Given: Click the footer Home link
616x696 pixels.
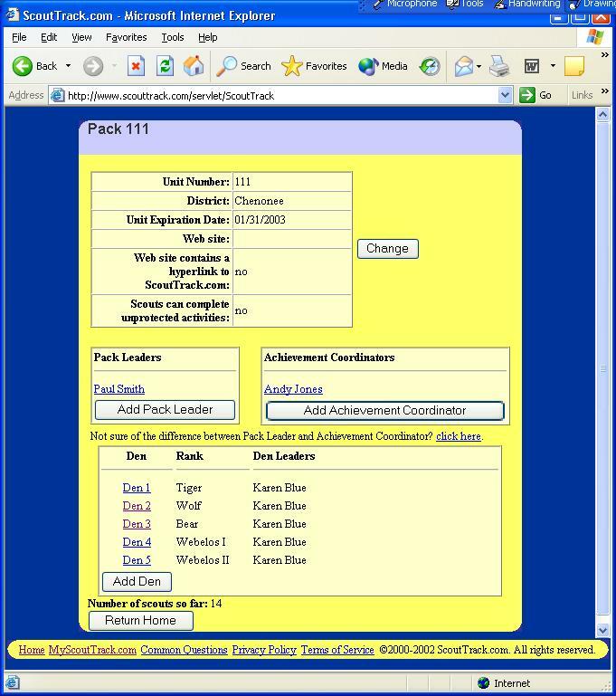Looking at the screenshot, I should click(32, 650).
